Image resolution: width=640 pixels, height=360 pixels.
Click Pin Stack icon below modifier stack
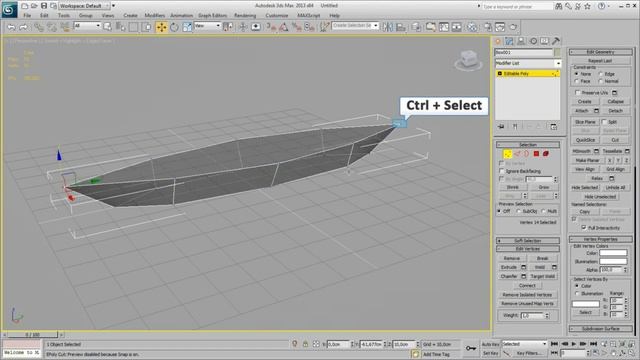tap(501, 127)
